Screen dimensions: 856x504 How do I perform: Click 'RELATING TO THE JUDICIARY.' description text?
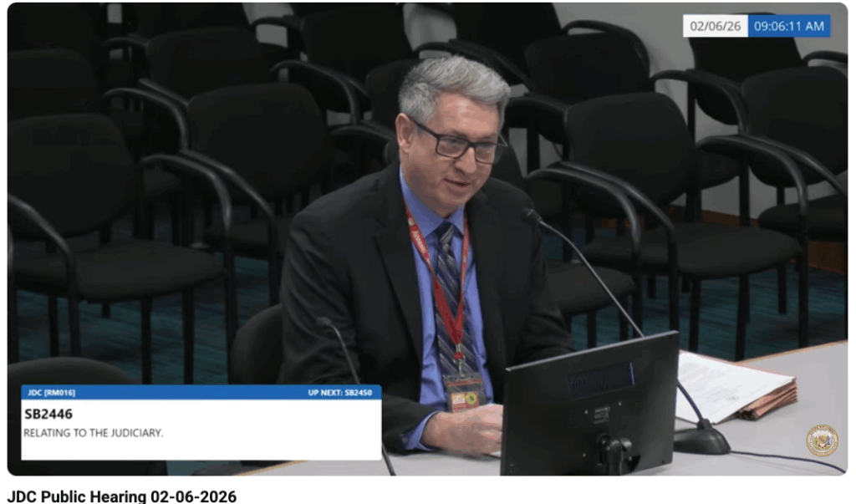click(93, 432)
